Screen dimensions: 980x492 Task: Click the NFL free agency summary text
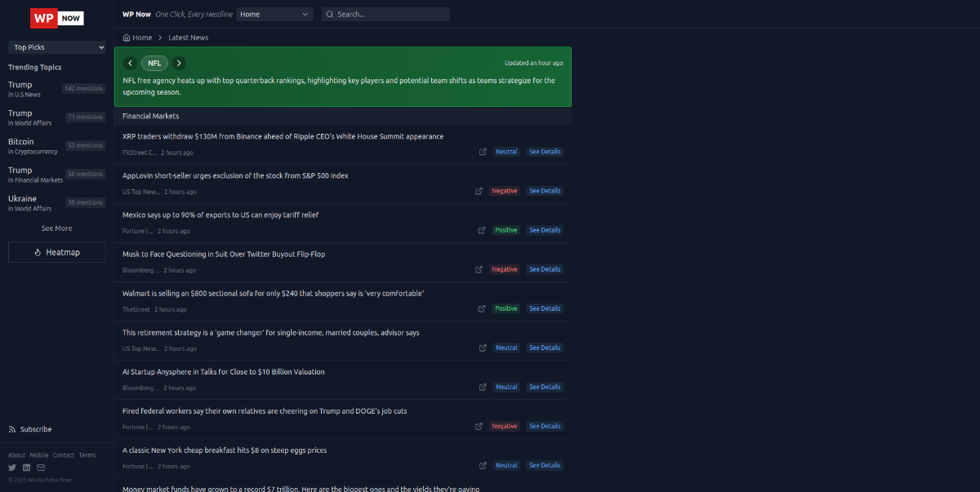click(x=339, y=86)
